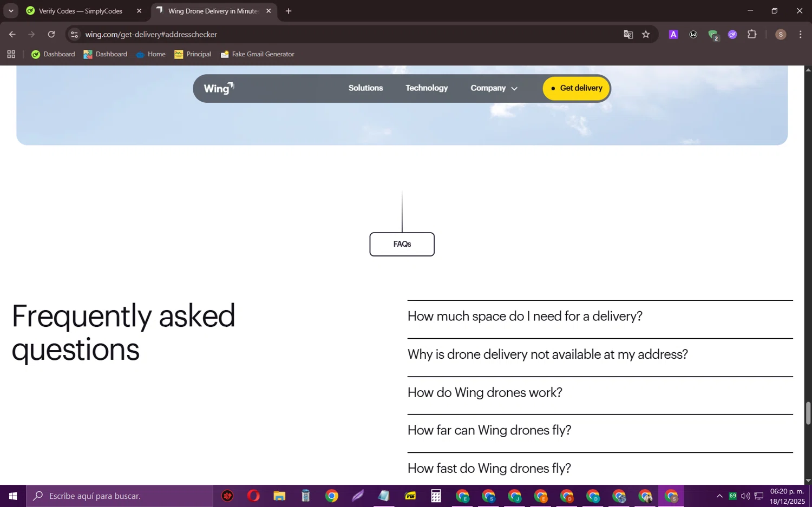
Task: Open the purple A extension
Action: (x=673, y=35)
